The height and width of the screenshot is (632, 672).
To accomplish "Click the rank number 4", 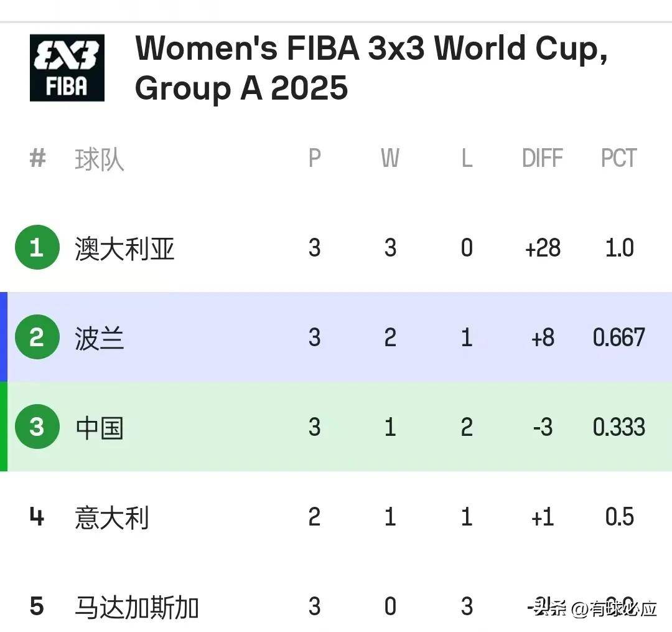I will coord(37,516).
